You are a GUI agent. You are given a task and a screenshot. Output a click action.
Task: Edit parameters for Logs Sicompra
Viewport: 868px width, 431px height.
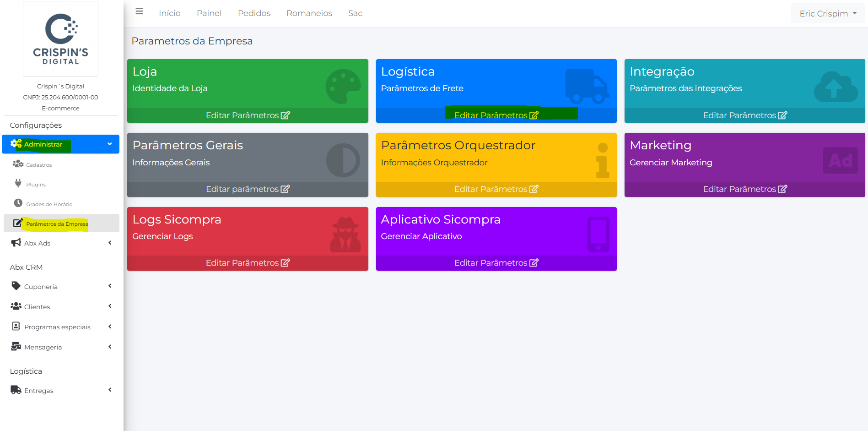pos(248,263)
